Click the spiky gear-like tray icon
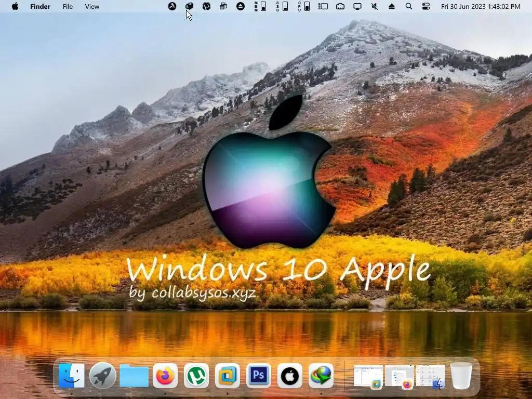Viewport: 532px width, 399px height. [x=206, y=6]
